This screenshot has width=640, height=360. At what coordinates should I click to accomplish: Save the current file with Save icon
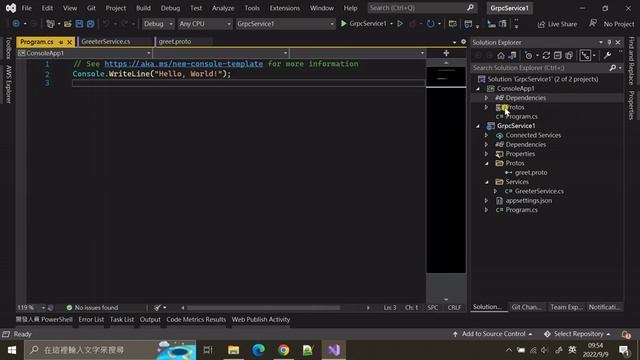[x=79, y=24]
